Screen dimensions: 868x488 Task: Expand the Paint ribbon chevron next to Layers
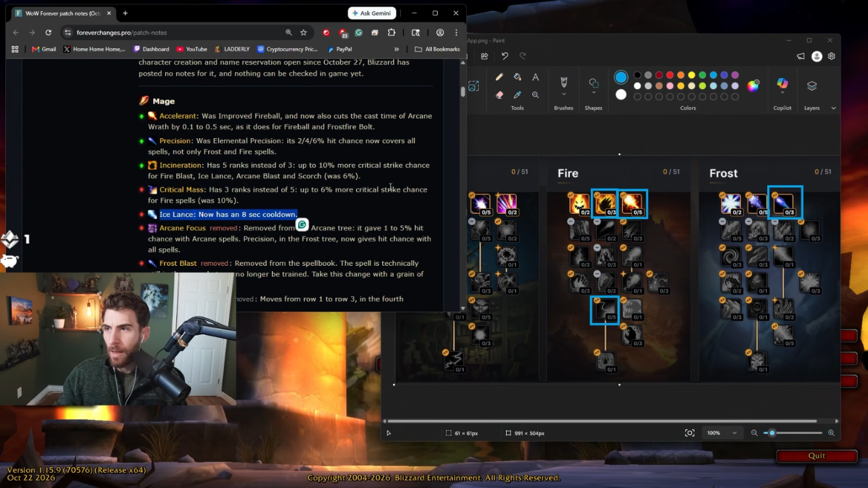pyautogui.click(x=833, y=108)
